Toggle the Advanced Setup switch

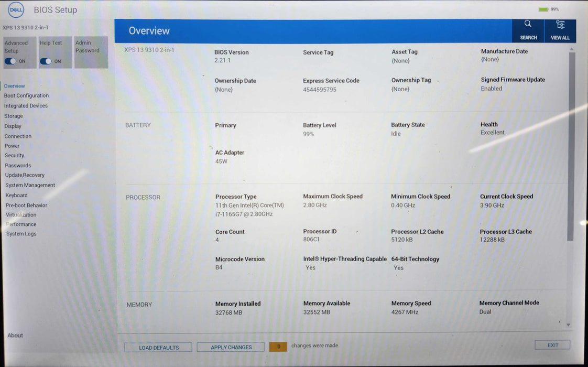point(10,61)
